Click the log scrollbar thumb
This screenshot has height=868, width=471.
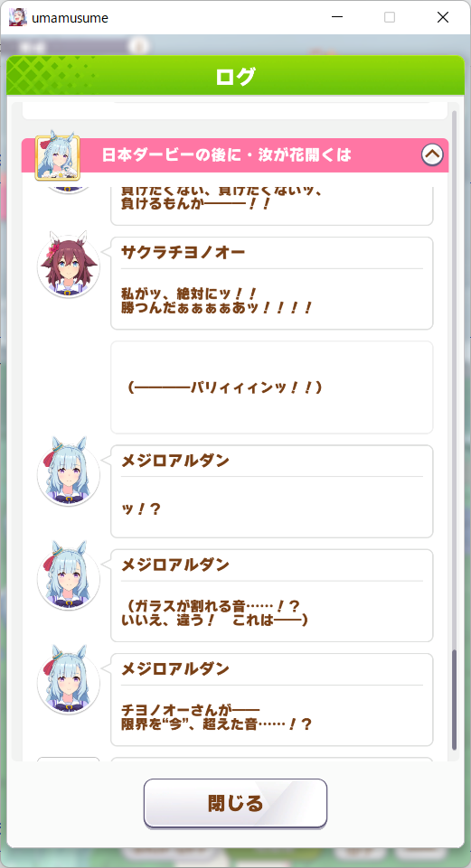(x=455, y=700)
